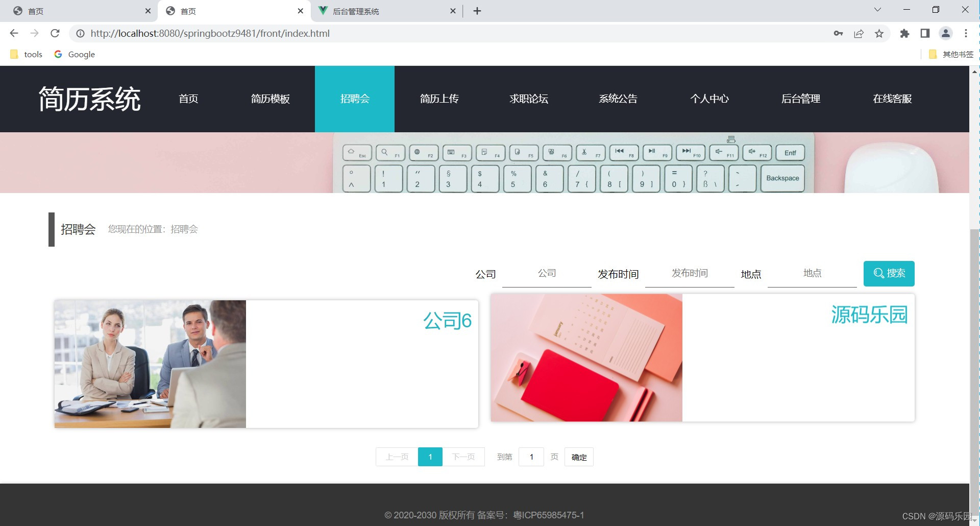Reload the page using refresh icon
980x526 pixels.
tap(55, 33)
